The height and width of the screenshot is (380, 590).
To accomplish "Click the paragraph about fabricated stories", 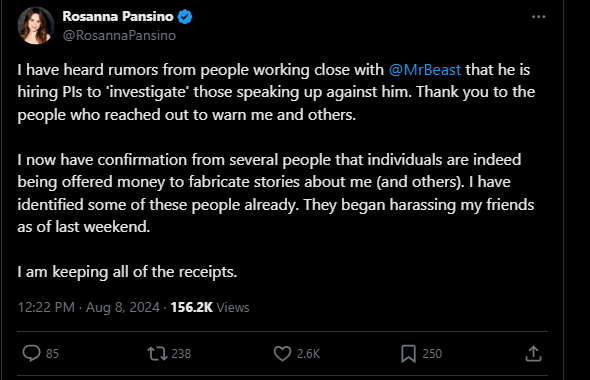I will (276, 193).
